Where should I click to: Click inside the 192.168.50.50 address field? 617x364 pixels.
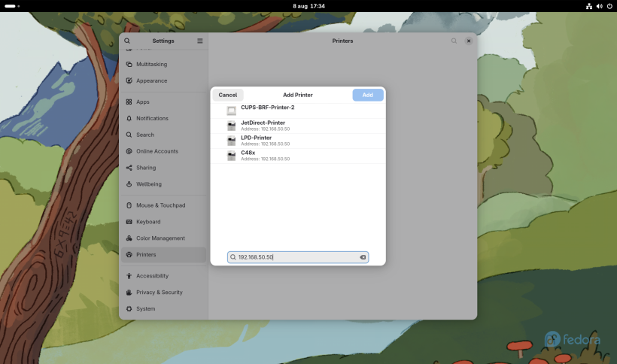[x=298, y=257]
